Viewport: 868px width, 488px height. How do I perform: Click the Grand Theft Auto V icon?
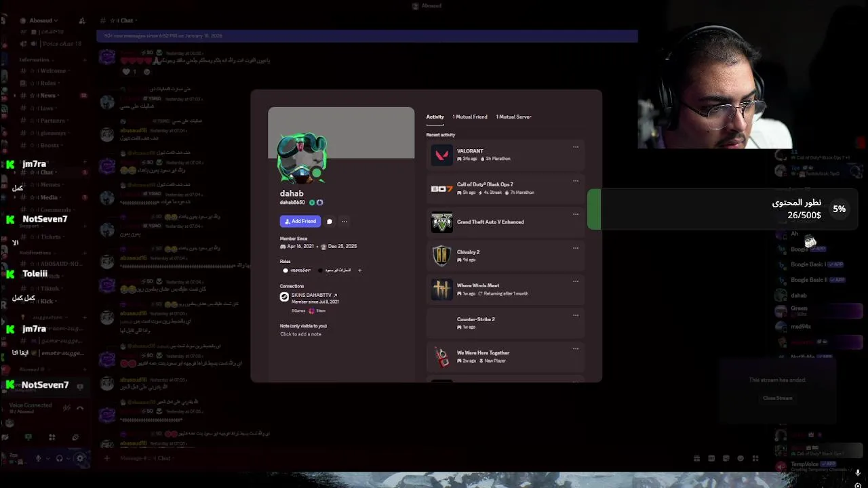[441, 222]
